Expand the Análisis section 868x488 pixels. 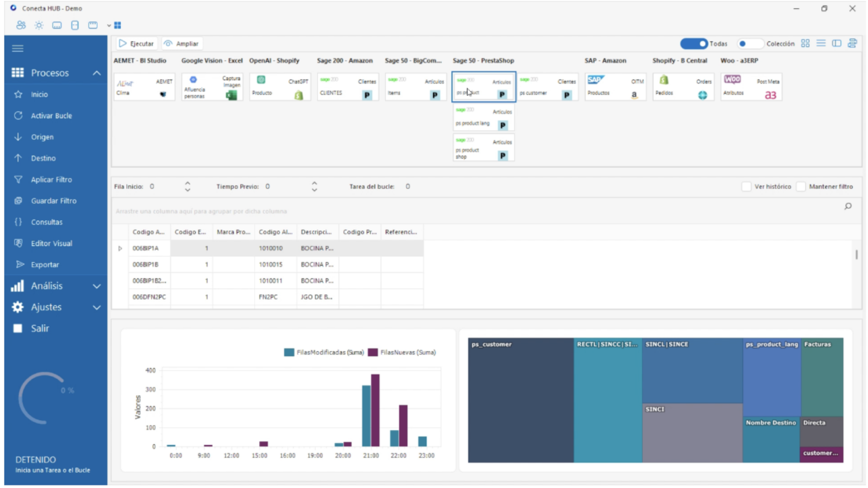(97, 286)
